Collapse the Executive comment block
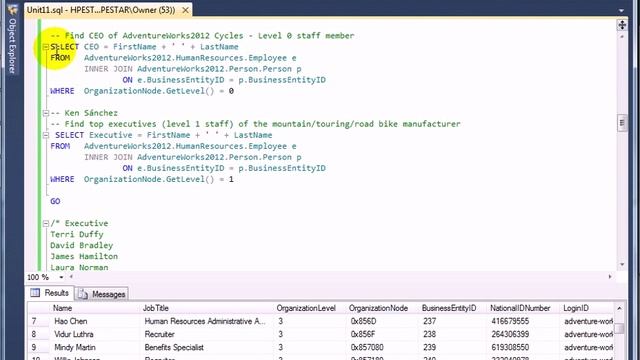 46,223
